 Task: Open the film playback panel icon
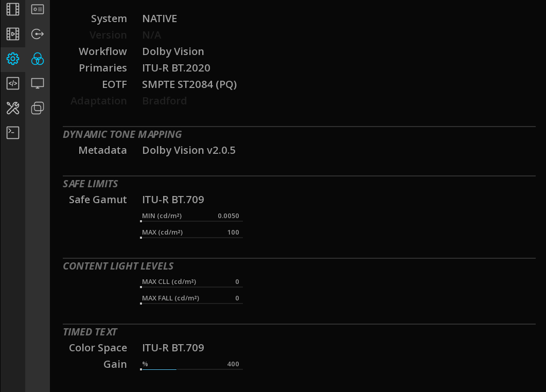point(12,34)
